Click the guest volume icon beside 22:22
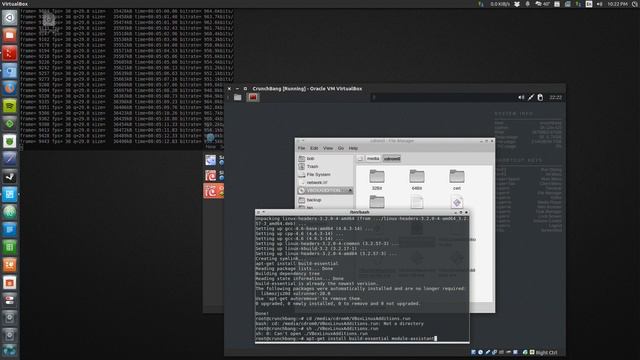 coord(521,98)
